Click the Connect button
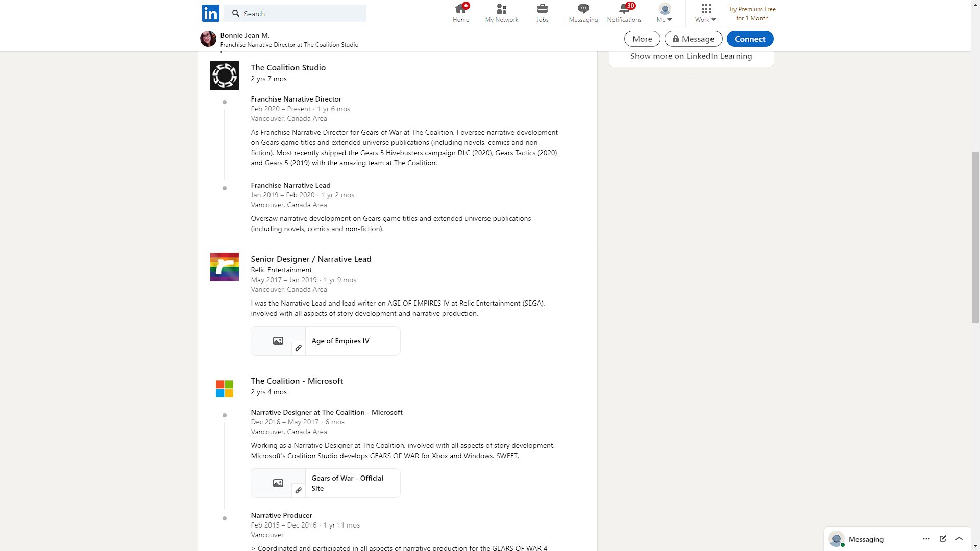 click(x=750, y=39)
